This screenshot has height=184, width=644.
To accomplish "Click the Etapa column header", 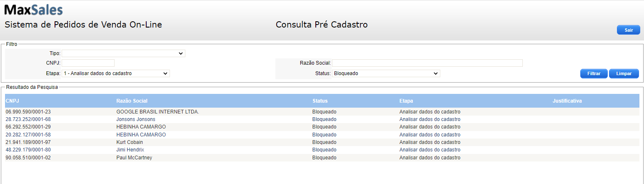I will tap(406, 101).
